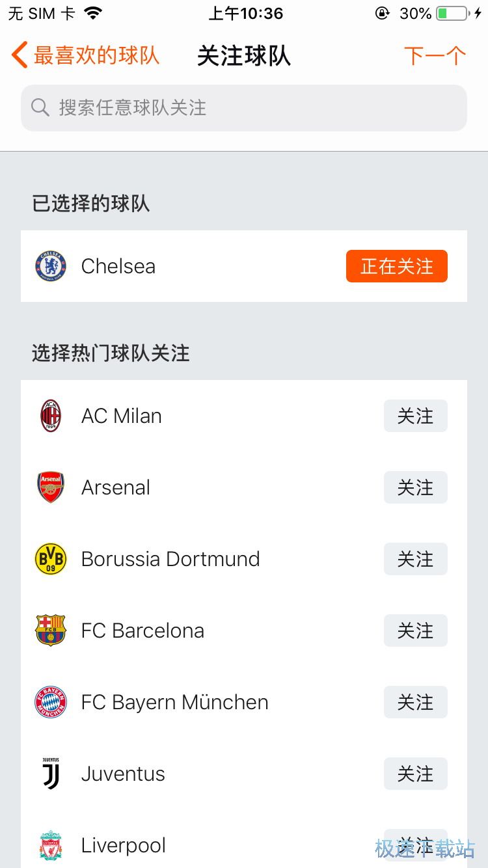Viewport: 488px width, 868px height.
Task: Tap the Arsenal club crest icon
Action: tap(51, 487)
